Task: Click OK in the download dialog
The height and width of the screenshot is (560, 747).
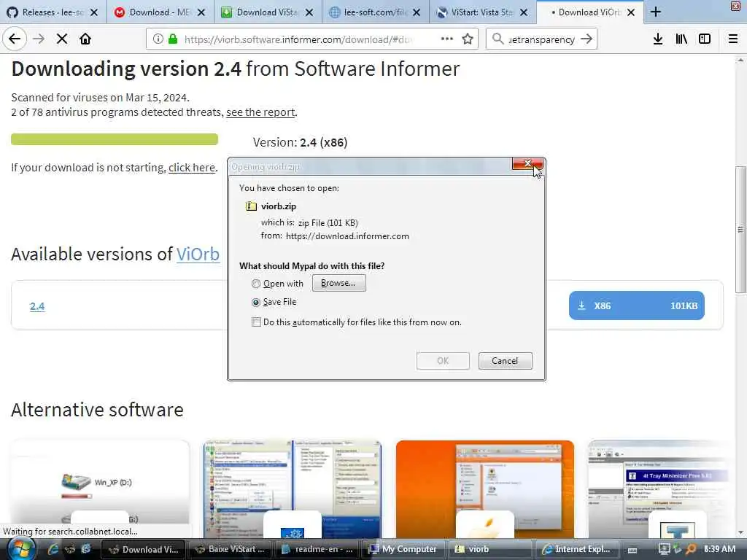Action: (443, 360)
